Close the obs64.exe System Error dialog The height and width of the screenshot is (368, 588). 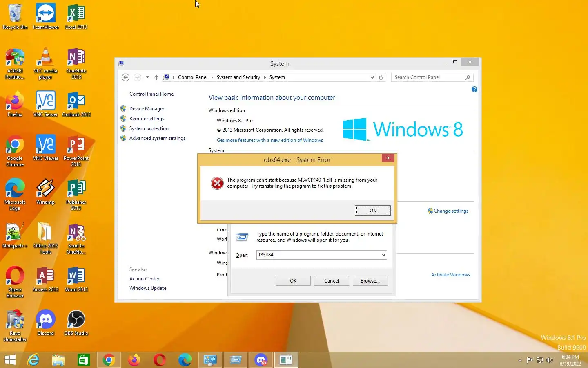pyautogui.click(x=388, y=158)
